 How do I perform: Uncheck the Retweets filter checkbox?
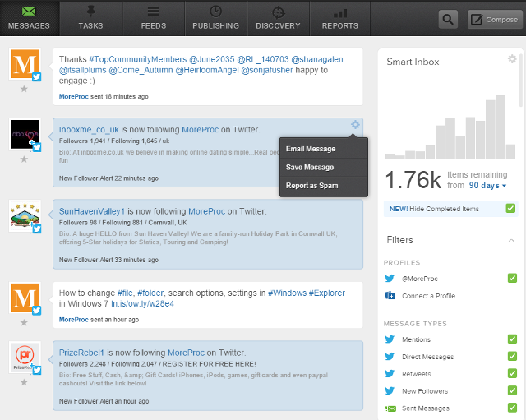[x=512, y=373]
